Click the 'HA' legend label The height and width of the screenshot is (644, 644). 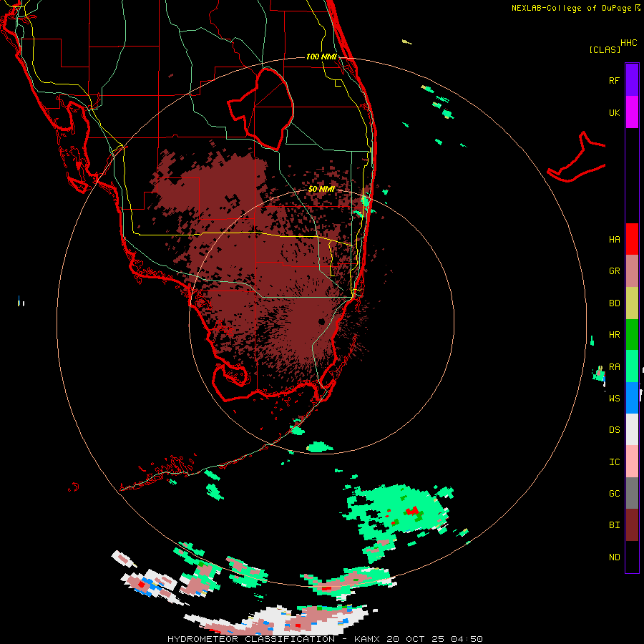pos(614,240)
